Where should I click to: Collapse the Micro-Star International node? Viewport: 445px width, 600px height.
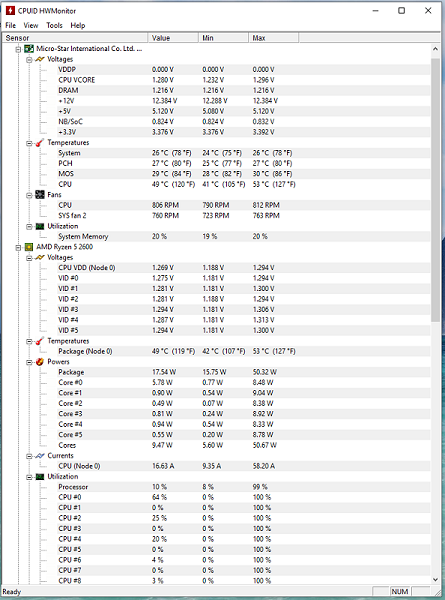point(18,49)
